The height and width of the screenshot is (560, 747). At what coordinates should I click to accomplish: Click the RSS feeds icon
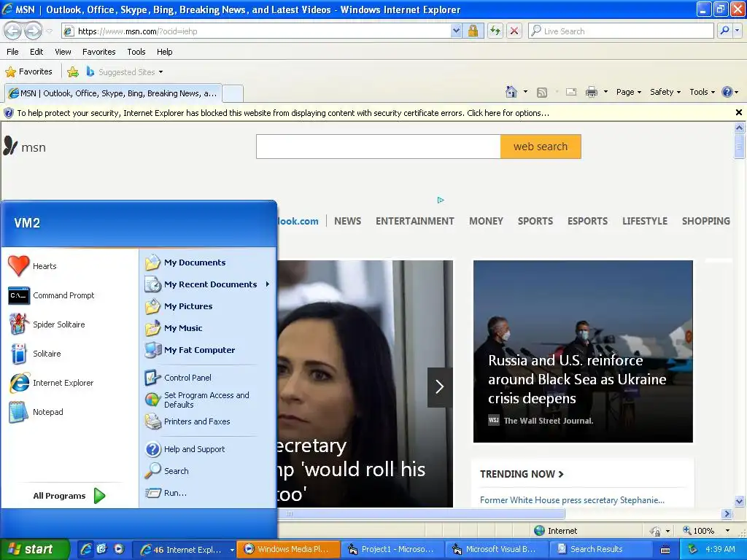(542, 93)
